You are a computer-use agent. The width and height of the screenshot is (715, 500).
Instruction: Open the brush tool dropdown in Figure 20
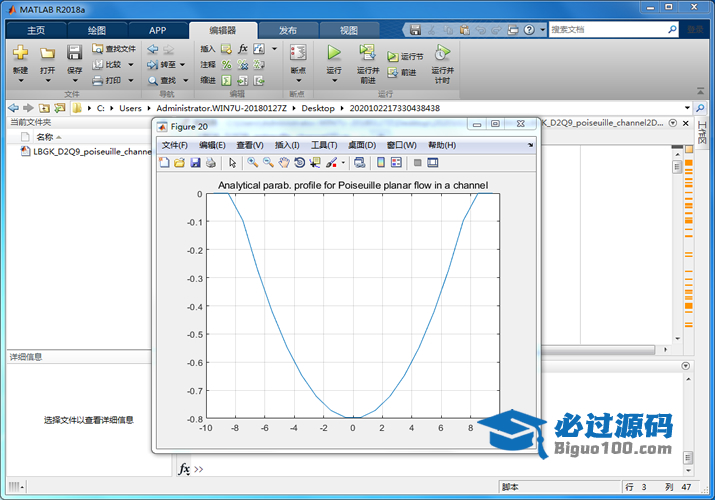[343, 162]
